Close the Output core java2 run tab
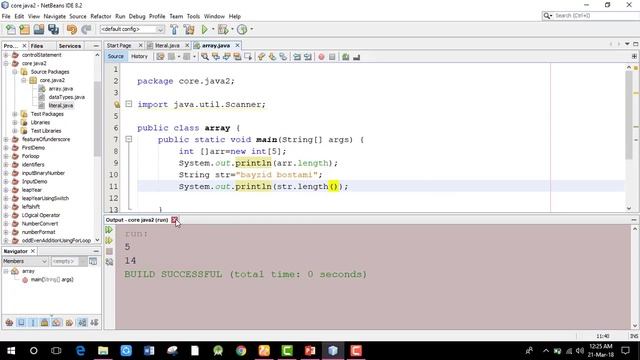The width and height of the screenshot is (640, 360). pos(174,220)
